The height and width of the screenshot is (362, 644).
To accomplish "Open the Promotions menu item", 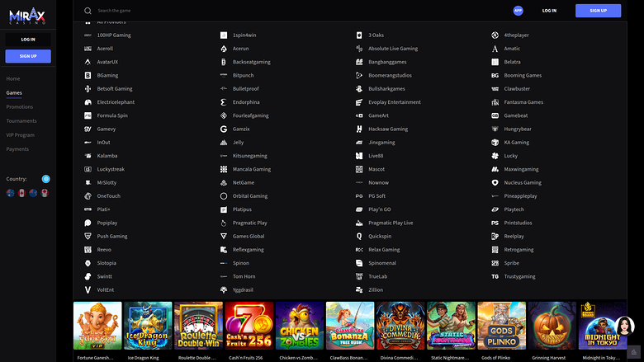I will [x=20, y=106].
